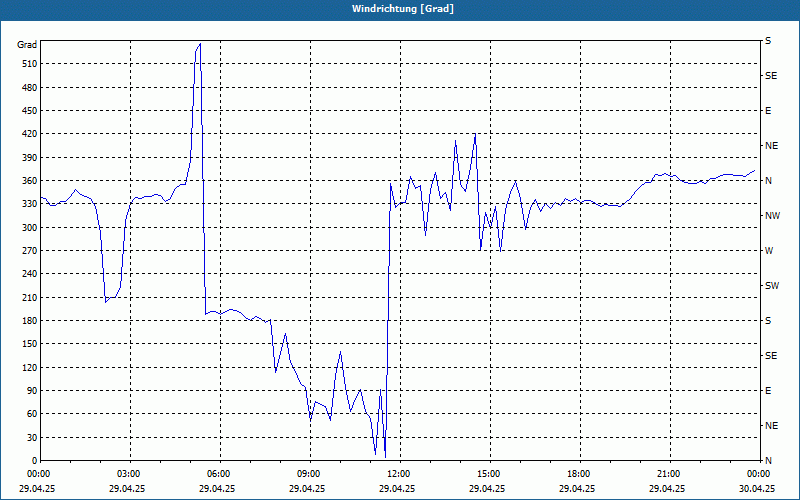This screenshot has width=800, height=500.
Task: Select the 270 value on the degree axis
Action: (x=30, y=251)
